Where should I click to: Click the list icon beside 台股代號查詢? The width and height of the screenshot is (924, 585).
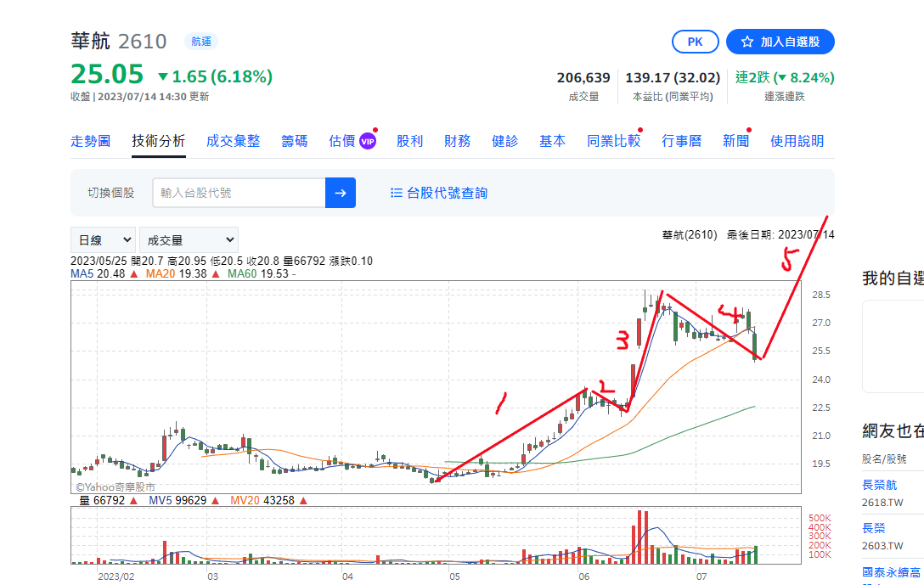(x=397, y=193)
